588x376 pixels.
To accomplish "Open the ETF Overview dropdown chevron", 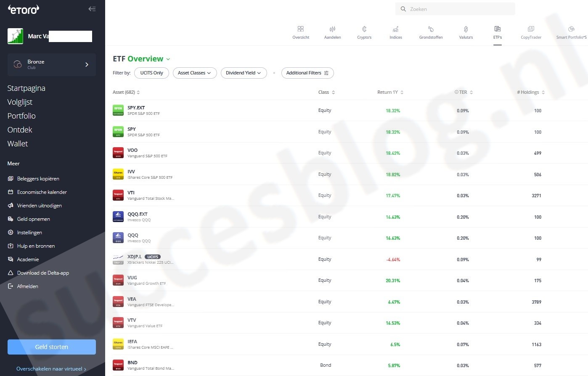I will click(168, 59).
